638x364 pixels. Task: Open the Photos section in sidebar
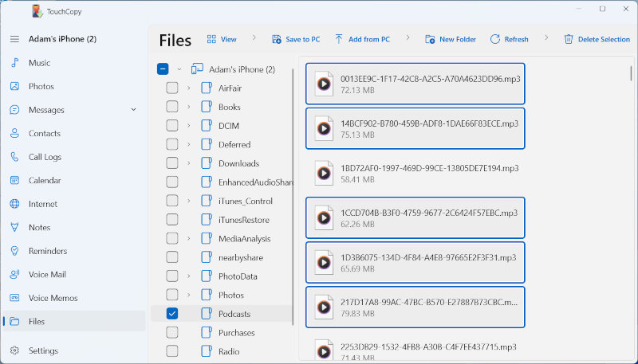click(x=41, y=87)
